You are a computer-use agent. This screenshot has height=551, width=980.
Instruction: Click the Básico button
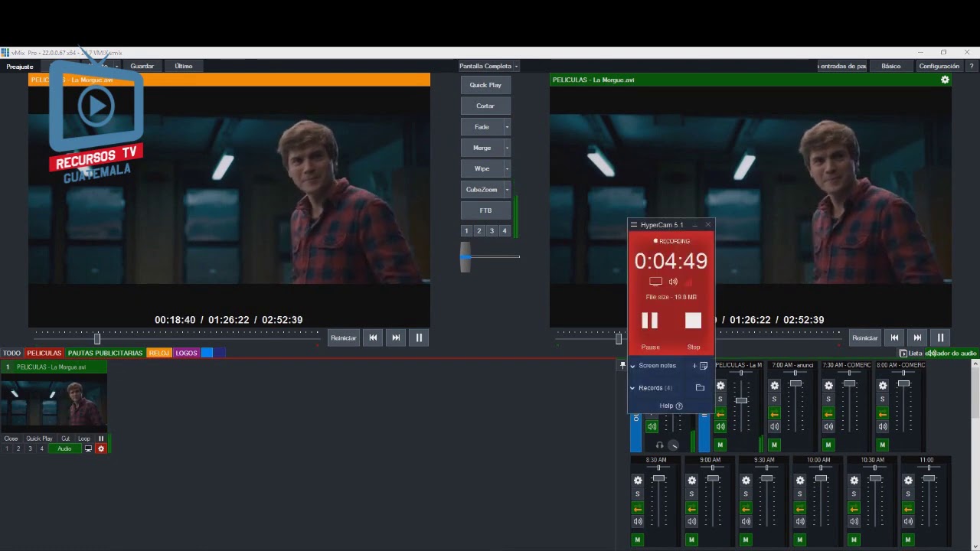tap(891, 67)
